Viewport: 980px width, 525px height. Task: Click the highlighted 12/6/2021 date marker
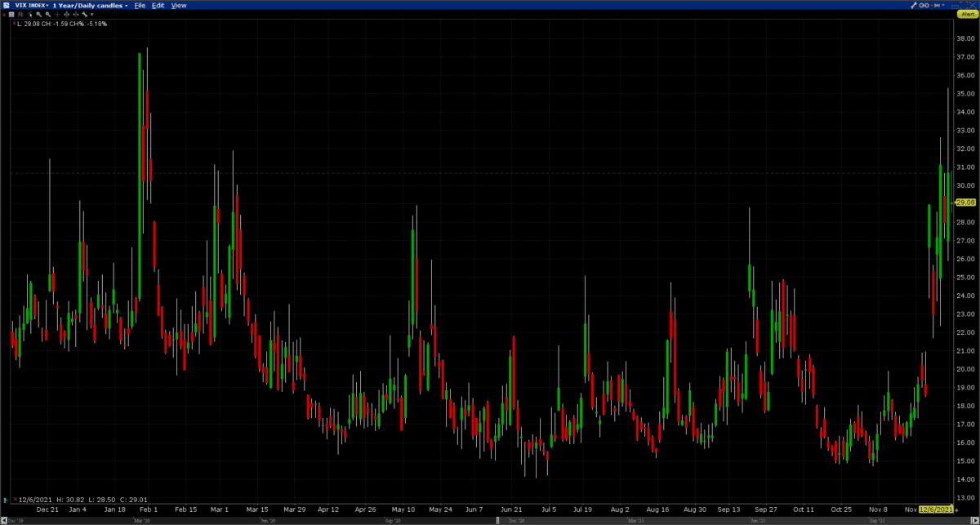click(935, 509)
